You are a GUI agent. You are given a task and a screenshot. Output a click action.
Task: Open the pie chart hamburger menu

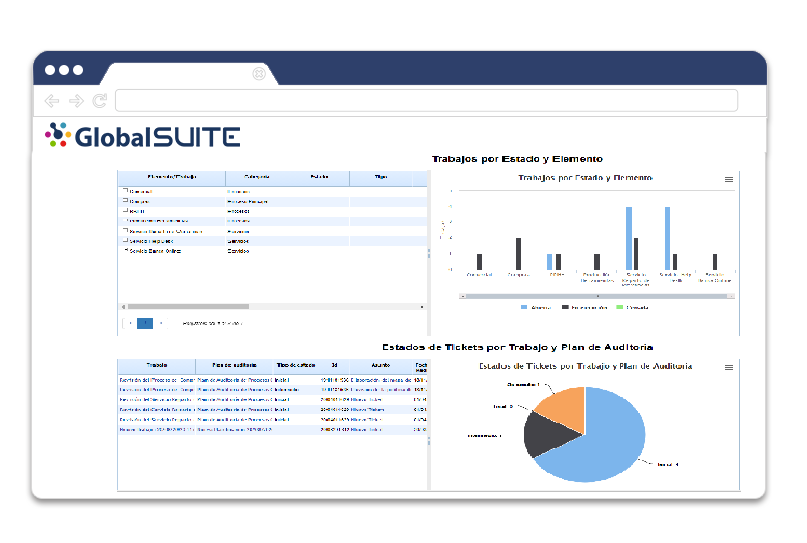pos(729,368)
